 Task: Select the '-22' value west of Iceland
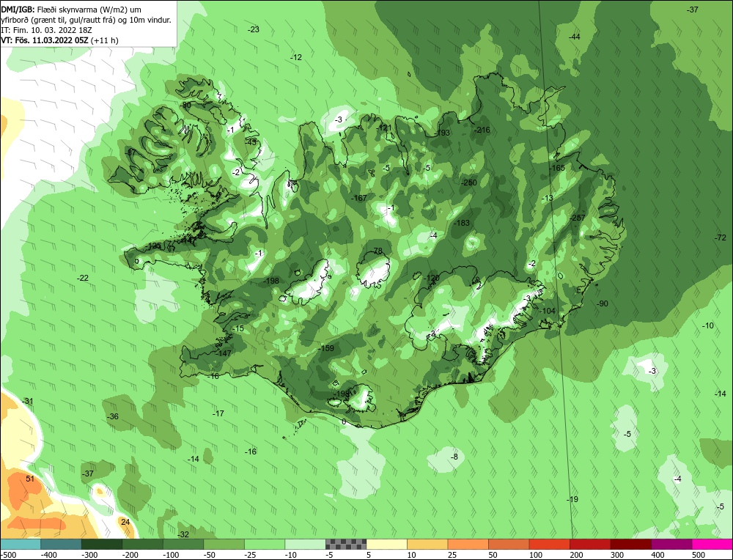pos(83,278)
